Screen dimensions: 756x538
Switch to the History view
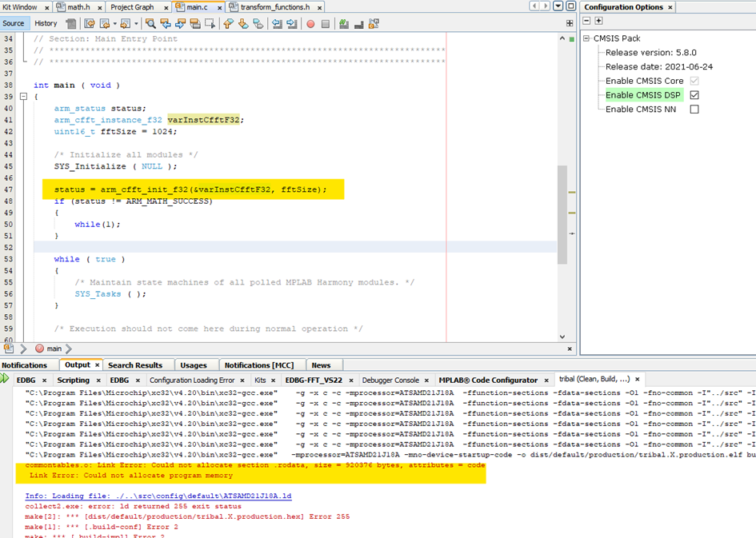tap(46, 23)
